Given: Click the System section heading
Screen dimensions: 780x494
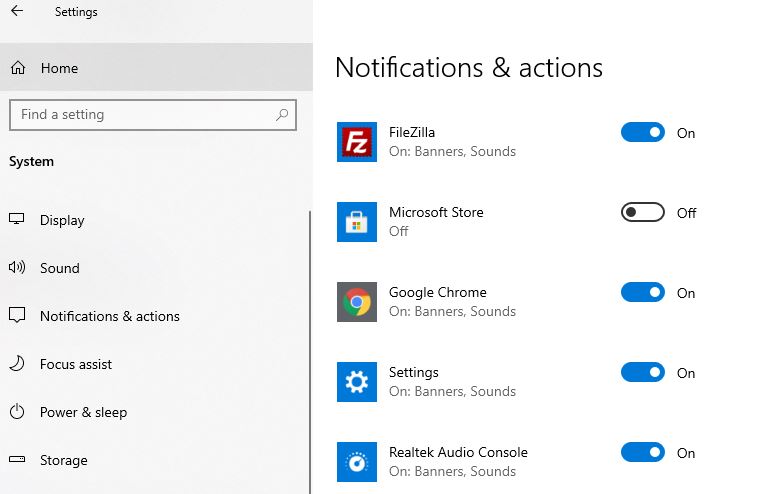Looking at the screenshot, I should 31,162.
